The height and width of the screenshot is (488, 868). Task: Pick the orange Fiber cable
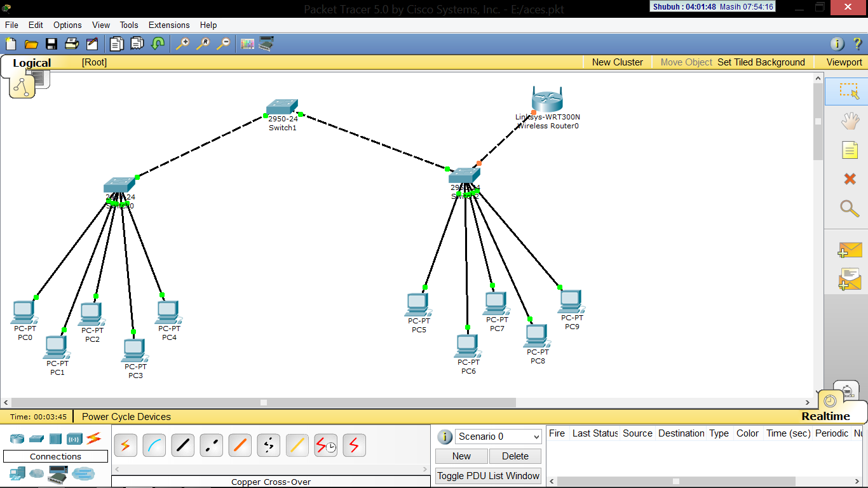[x=240, y=445]
